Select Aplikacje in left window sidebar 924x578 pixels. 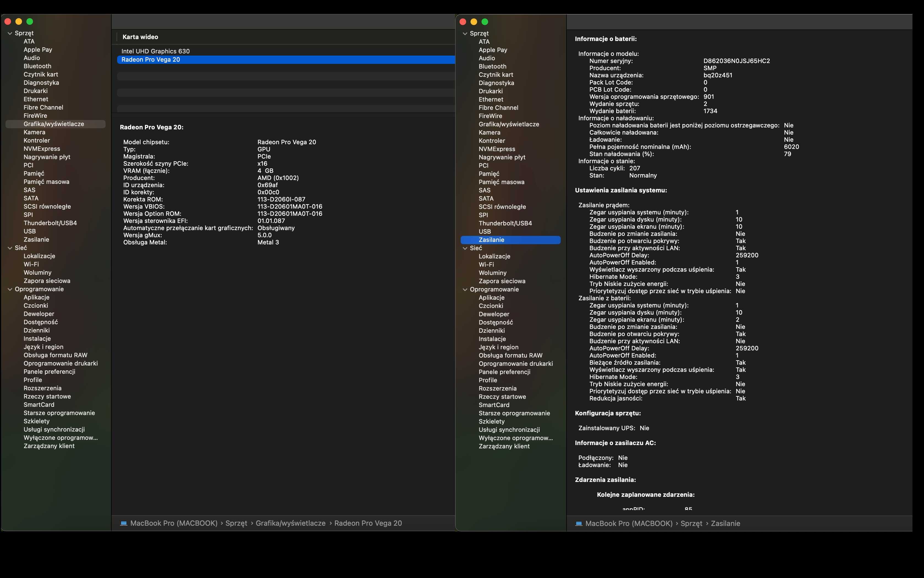36,298
